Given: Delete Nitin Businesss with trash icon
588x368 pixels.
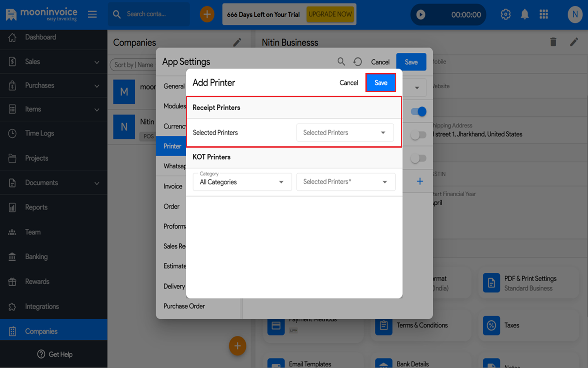Looking at the screenshot, I should [x=553, y=42].
